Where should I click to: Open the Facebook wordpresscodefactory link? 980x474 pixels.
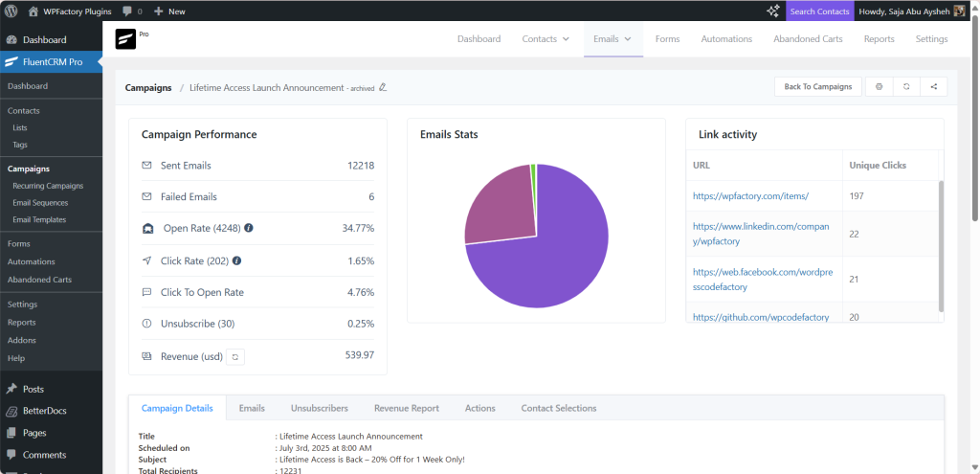(761, 279)
